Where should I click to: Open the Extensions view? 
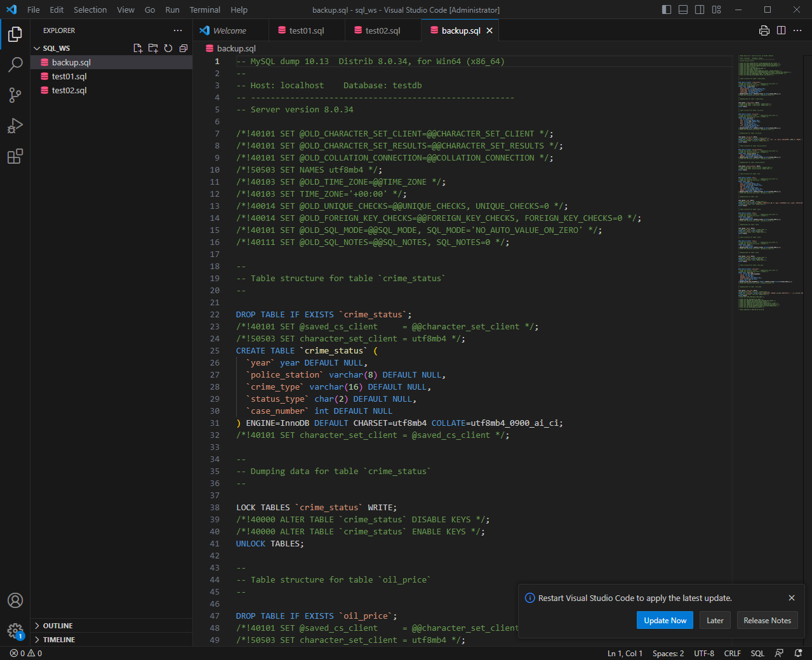point(15,156)
